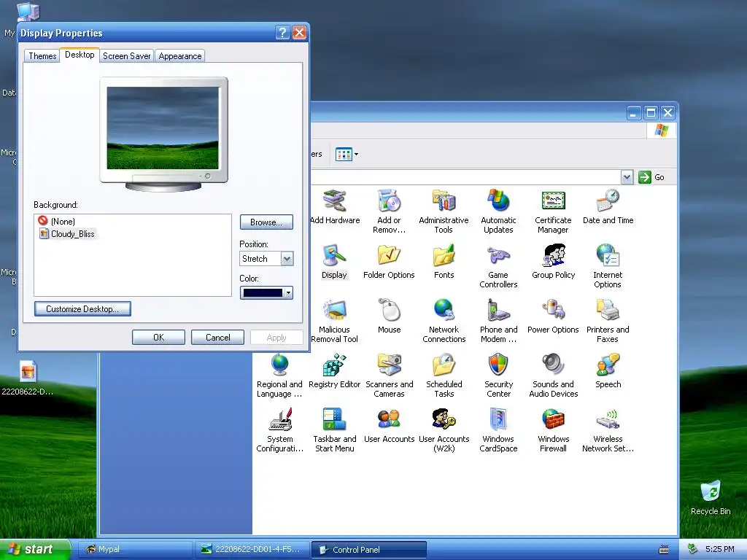Open Group Policy icon
Image resolution: width=747 pixels, height=560 pixels.
[x=553, y=256]
